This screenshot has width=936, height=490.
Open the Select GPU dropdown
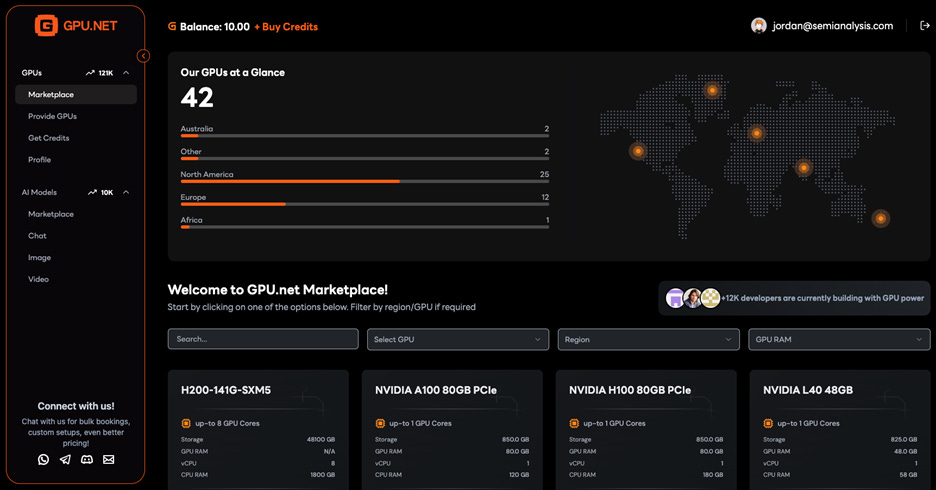[458, 339]
